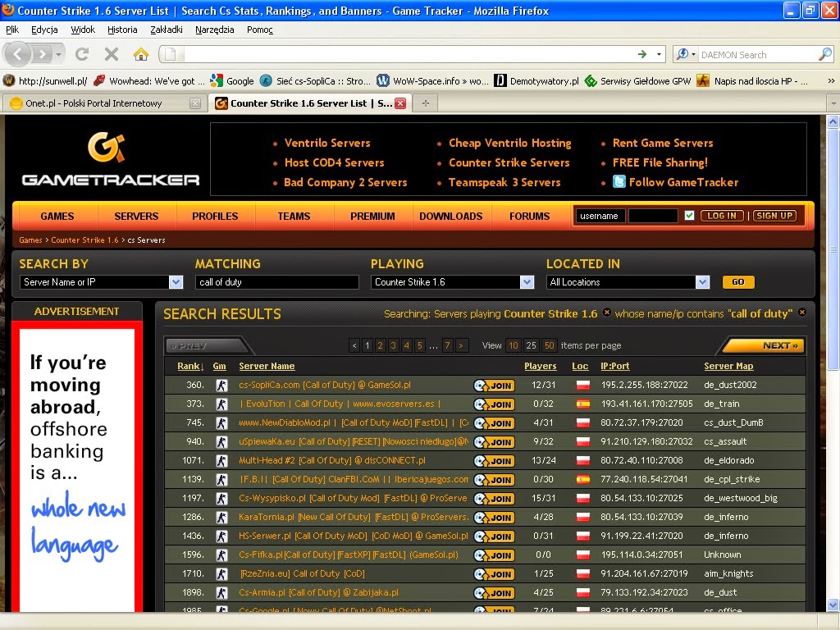840x630 pixels.
Task: Click the LOG IN button
Action: click(722, 216)
